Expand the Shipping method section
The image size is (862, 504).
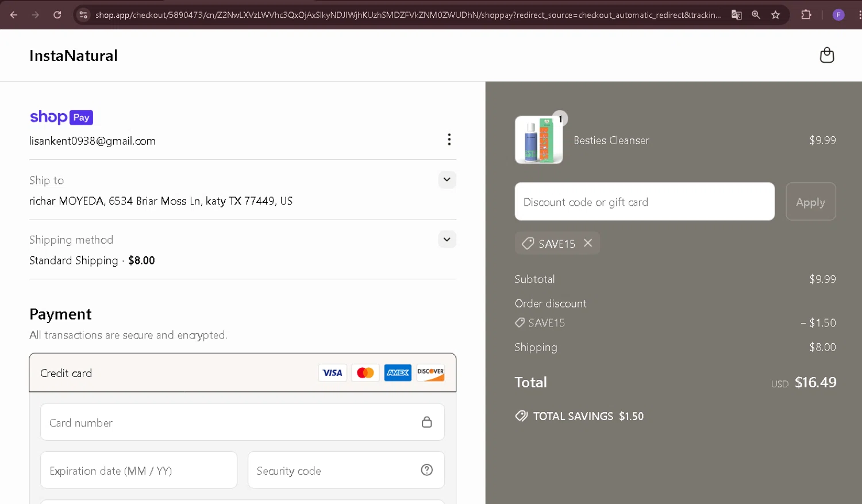pos(447,240)
